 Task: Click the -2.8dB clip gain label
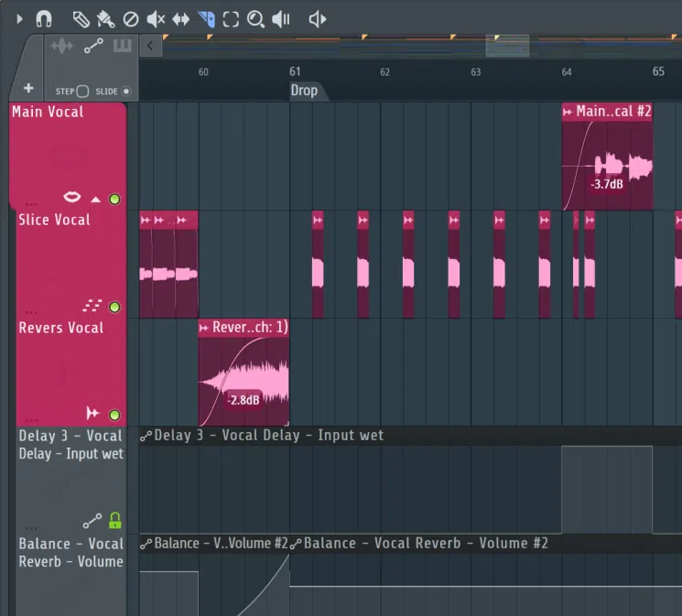pyautogui.click(x=244, y=400)
